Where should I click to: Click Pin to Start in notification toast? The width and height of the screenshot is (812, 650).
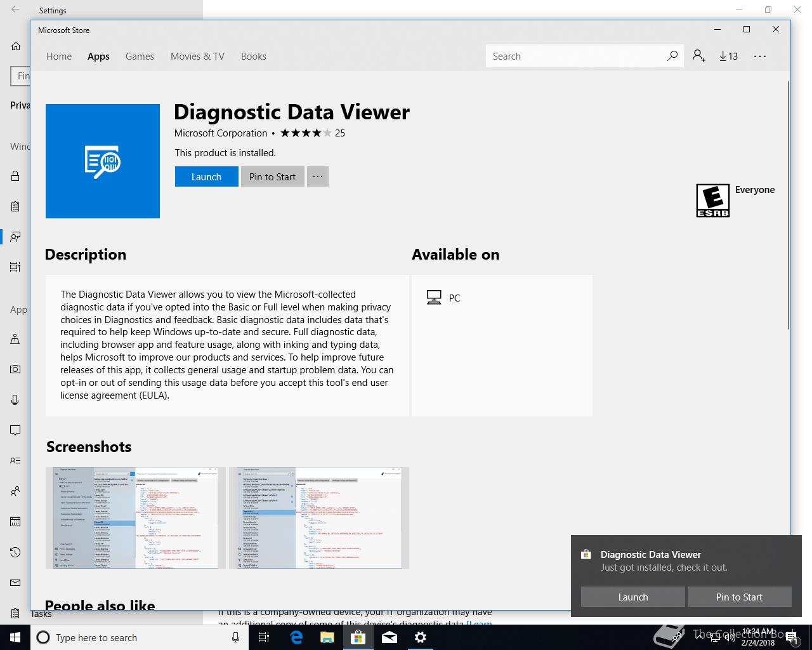point(739,597)
